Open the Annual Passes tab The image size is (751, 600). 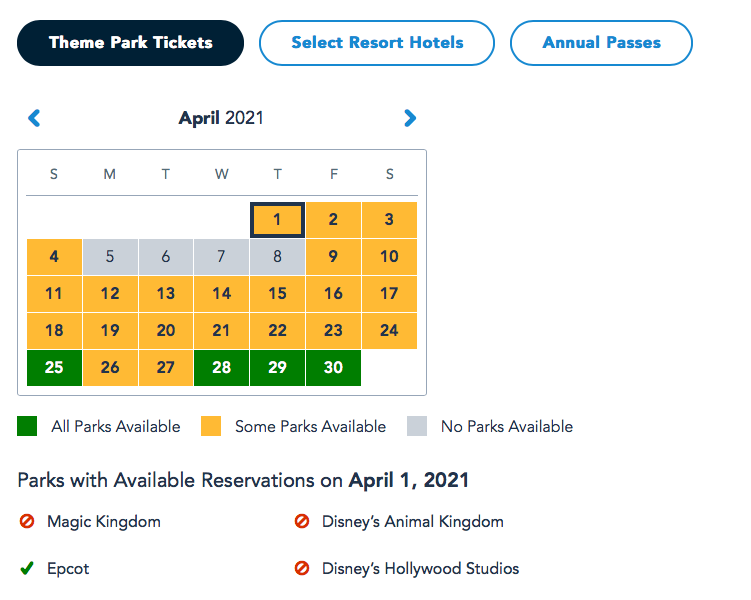(x=601, y=43)
